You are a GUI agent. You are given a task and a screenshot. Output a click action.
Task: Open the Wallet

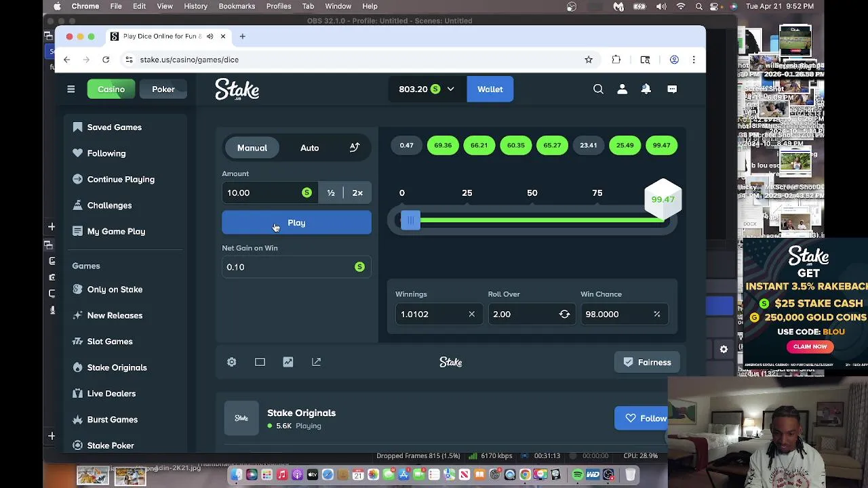tap(490, 89)
